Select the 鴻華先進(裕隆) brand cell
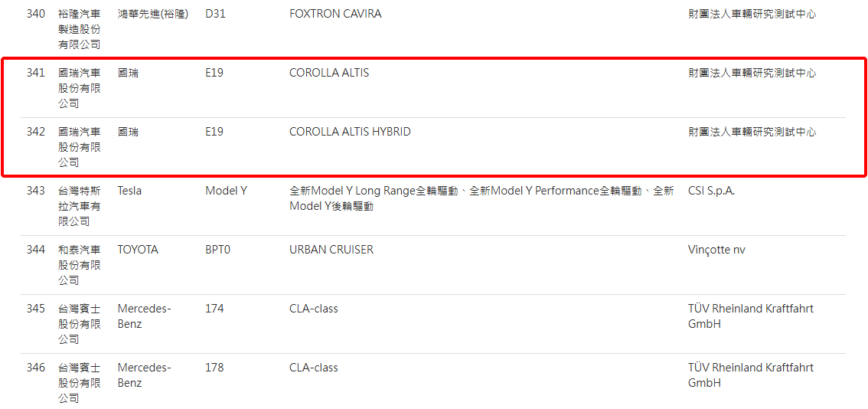Screen dimensions: 868x409 click(x=152, y=14)
